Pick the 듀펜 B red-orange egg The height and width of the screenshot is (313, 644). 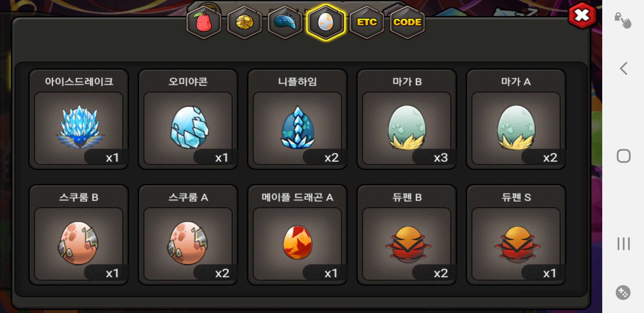pos(407,235)
